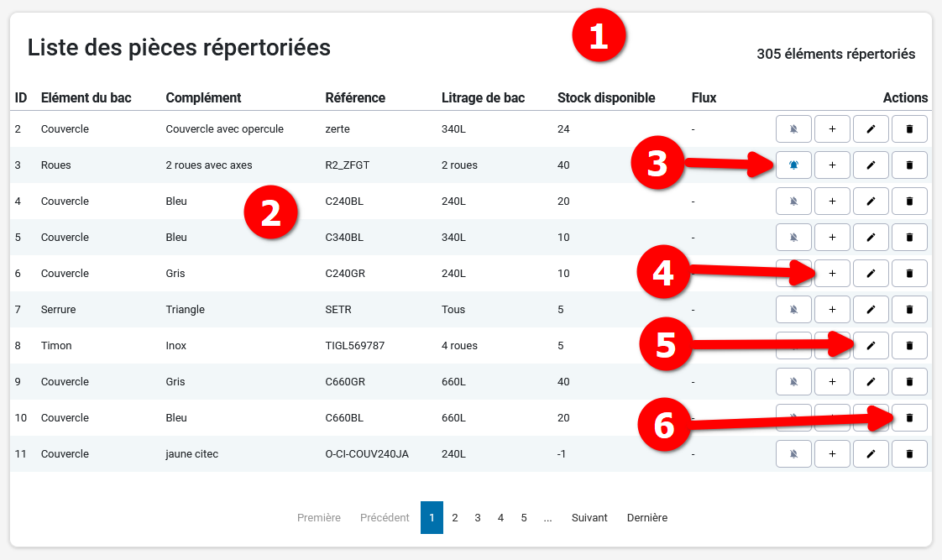Viewport: 942px width, 560px height.
Task: Edit the Timon Inox entry
Action: tap(871, 346)
